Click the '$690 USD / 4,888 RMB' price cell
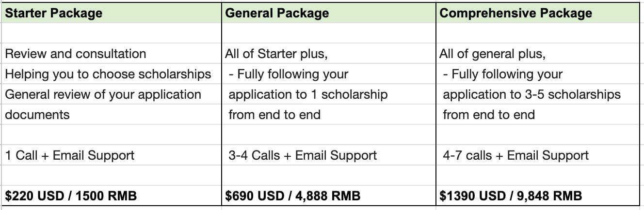Screen dimensions: 644x210 click(x=293, y=196)
